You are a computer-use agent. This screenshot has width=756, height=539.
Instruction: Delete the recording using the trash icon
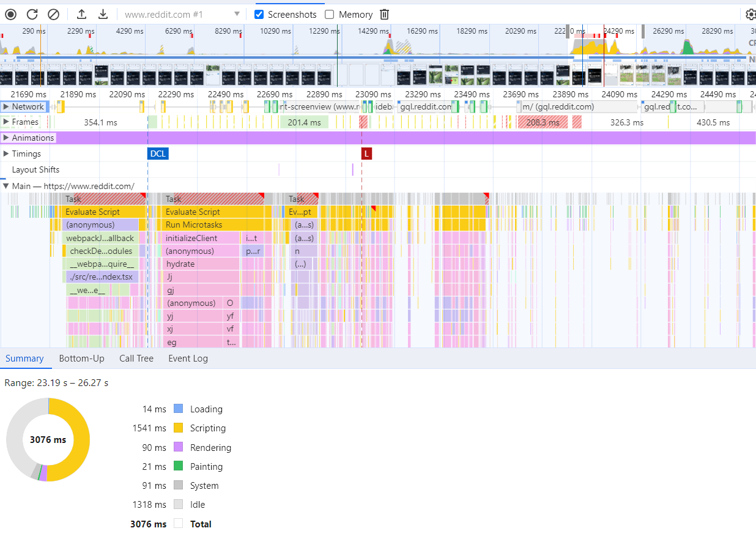[384, 14]
